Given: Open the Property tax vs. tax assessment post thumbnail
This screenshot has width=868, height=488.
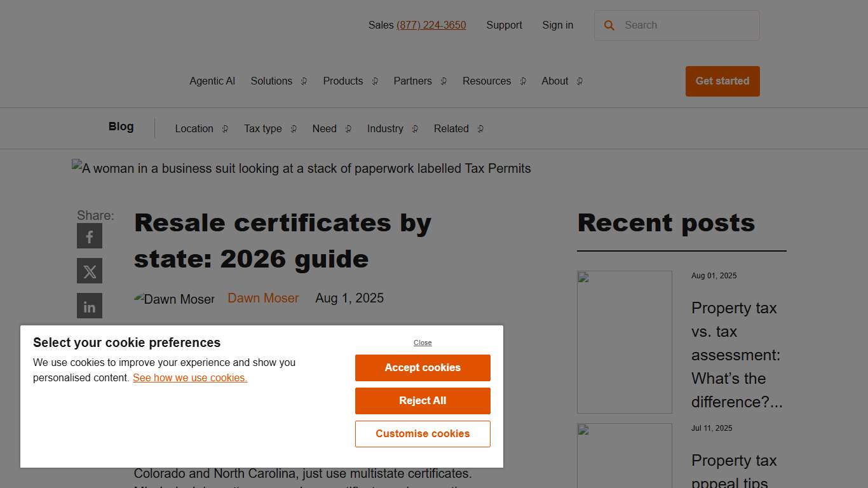Looking at the screenshot, I should coord(624,341).
